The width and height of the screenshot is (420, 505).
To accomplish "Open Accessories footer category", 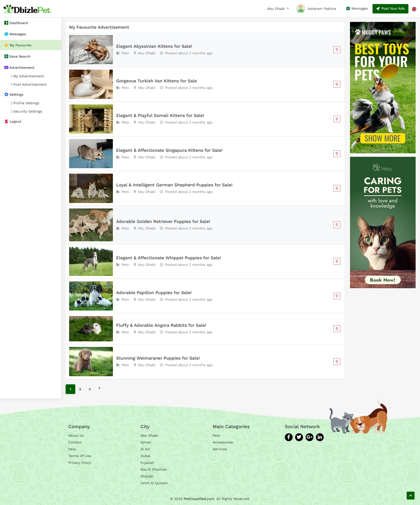I will point(222,442).
